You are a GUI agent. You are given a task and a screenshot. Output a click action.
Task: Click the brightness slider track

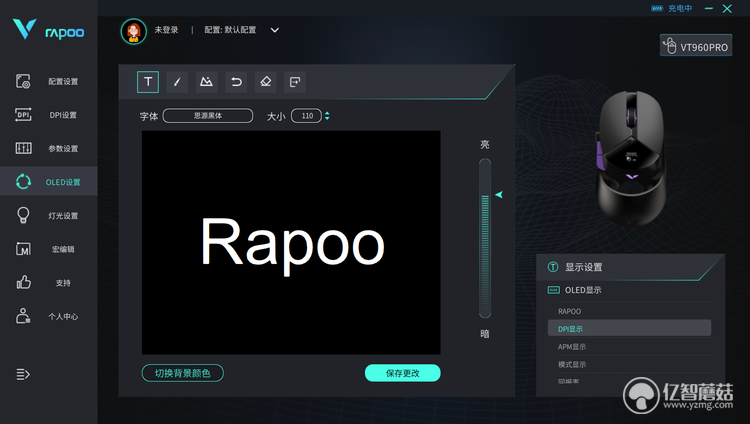coord(485,238)
